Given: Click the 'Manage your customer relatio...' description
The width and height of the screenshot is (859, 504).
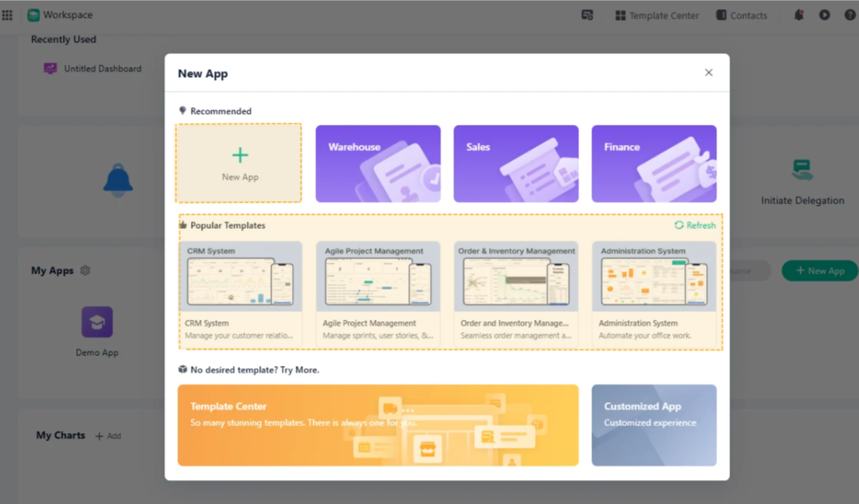Looking at the screenshot, I should [239, 335].
